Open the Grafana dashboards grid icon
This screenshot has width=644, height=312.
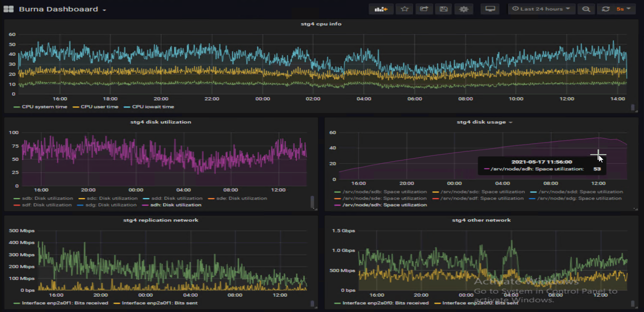coord(9,9)
